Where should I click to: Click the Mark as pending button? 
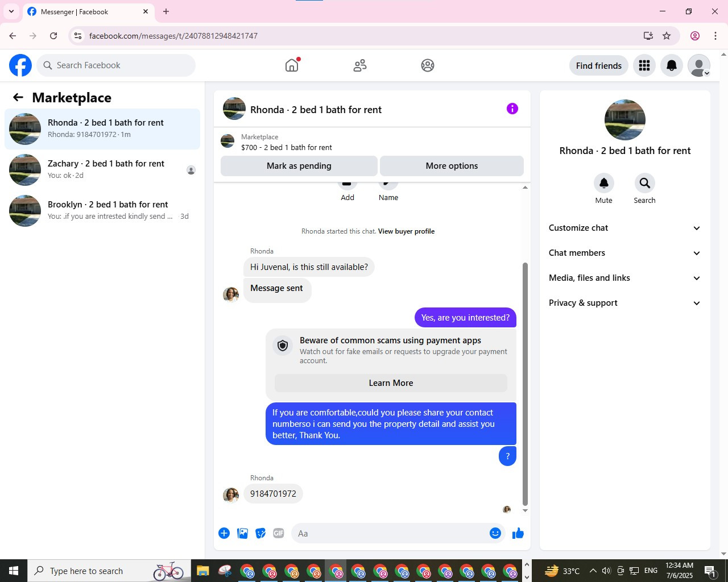tap(299, 166)
